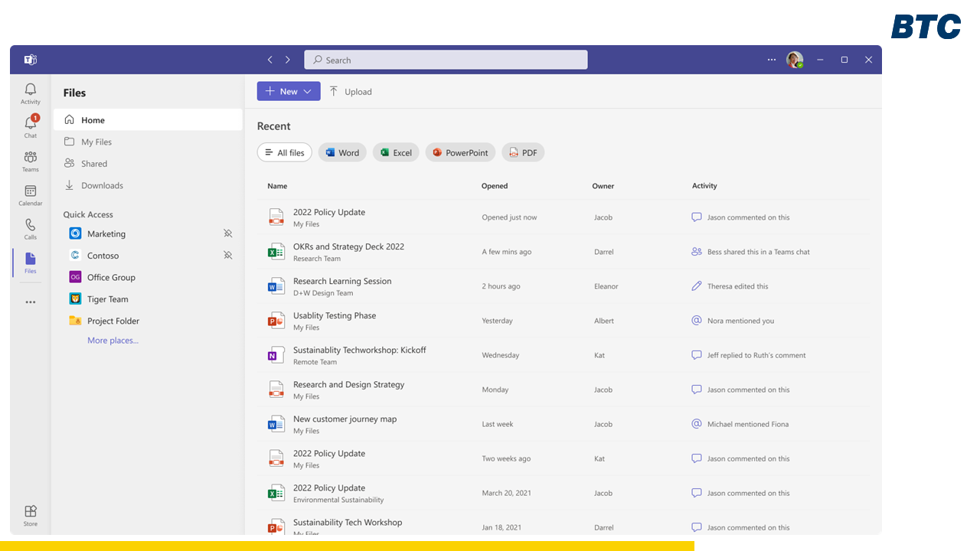This screenshot has width=980, height=551.
Task: Open Chat with notification badge
Action: [31, 126]
